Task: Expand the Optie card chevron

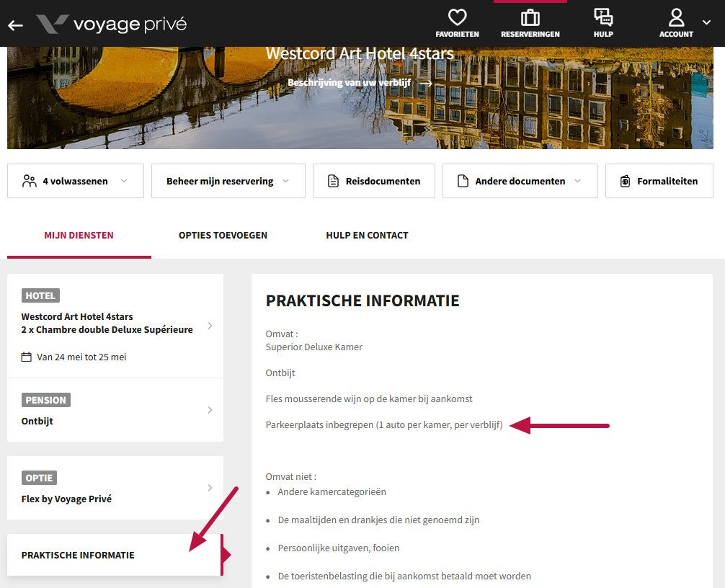Action: point(210,488)
